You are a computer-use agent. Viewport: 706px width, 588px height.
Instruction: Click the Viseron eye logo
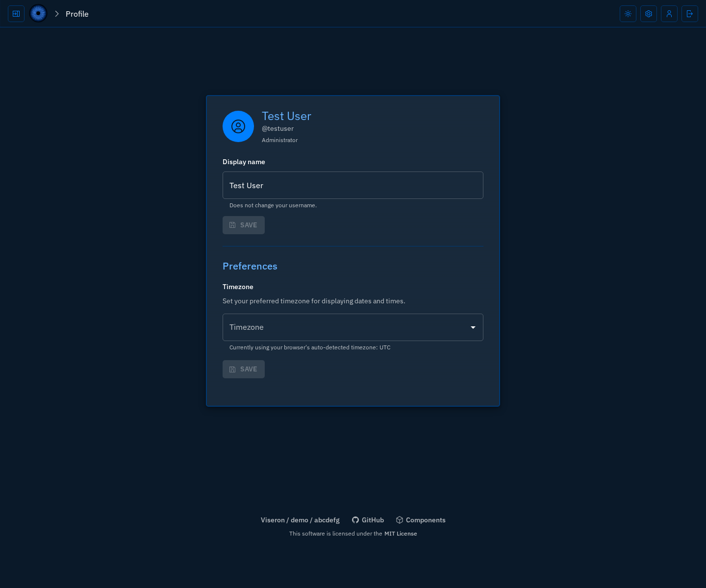coord(38,14)
